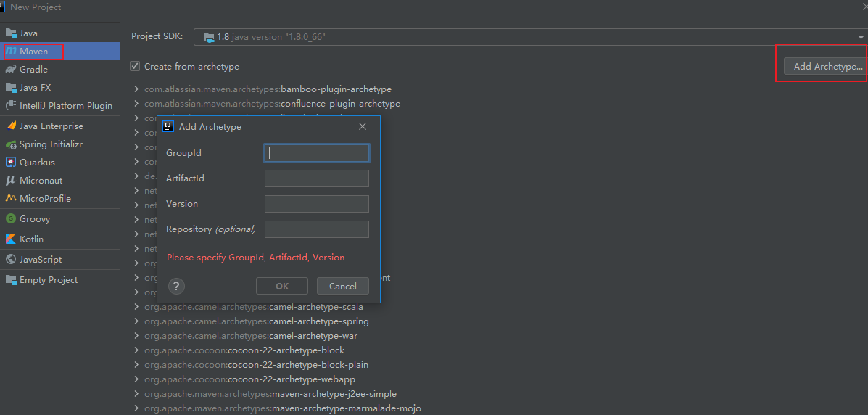Click OK in Add Archetype dialog
The height and width of the screenshot is (415, 868).
click(282, 286)
